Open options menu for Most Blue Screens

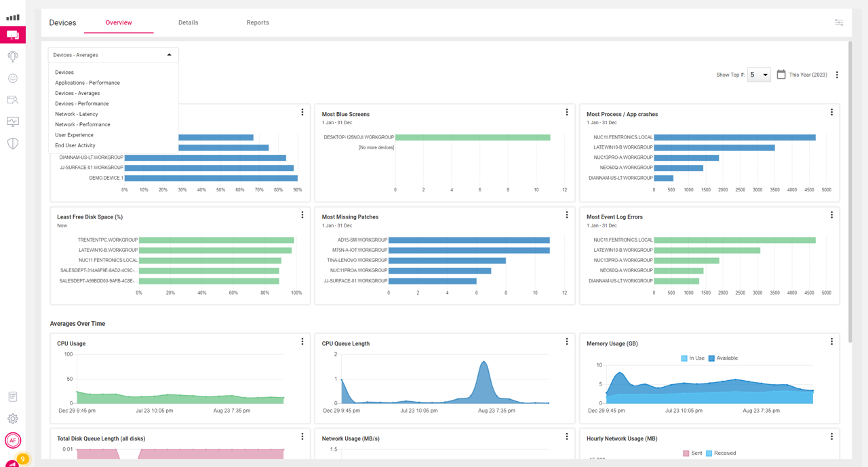[567, 113]
